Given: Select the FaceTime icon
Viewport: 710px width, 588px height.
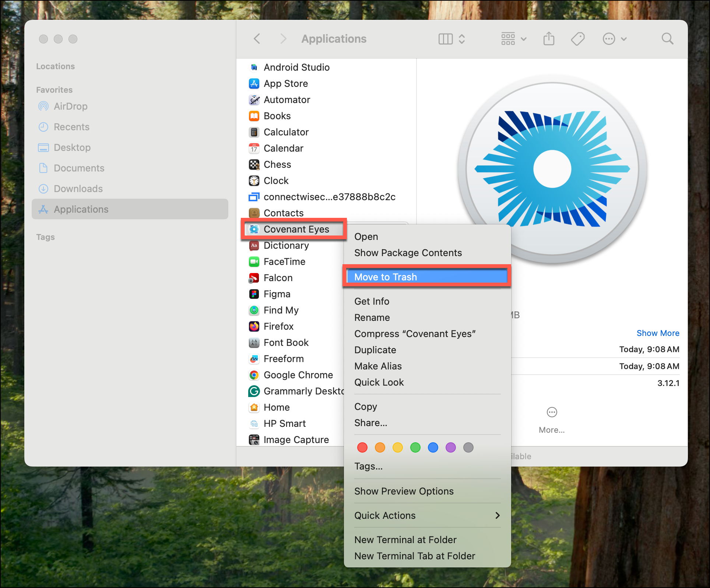Looking at the screenshot, I should click(254, 262).
